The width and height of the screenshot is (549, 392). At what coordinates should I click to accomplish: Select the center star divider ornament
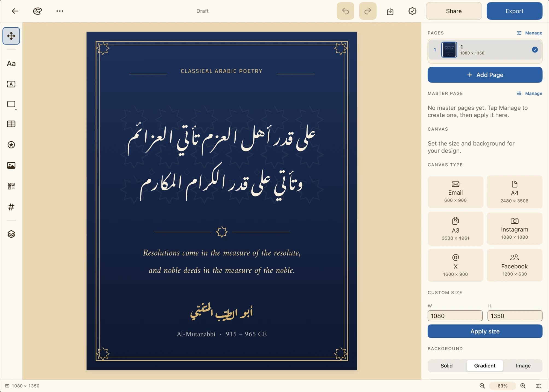coord(222,232)
